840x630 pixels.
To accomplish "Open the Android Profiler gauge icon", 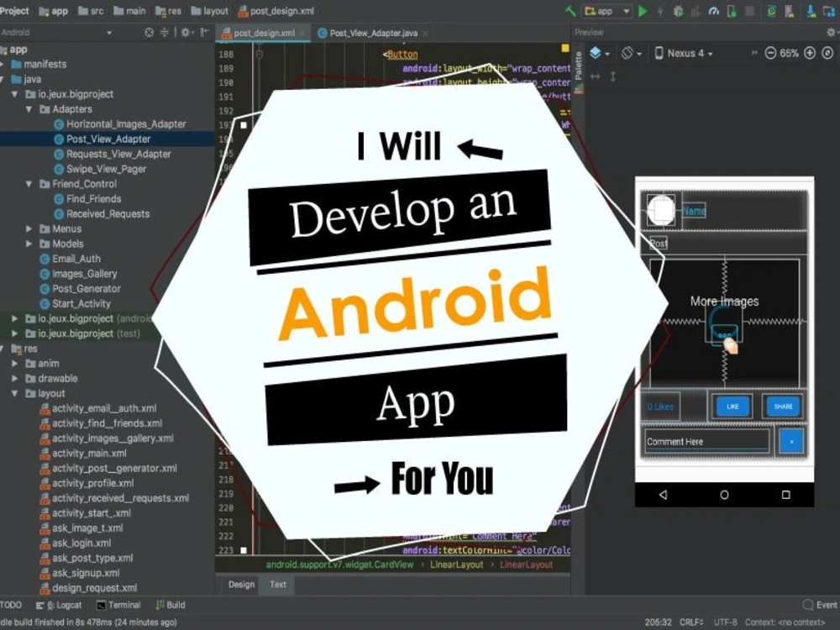I will click(x=713, y=11).
